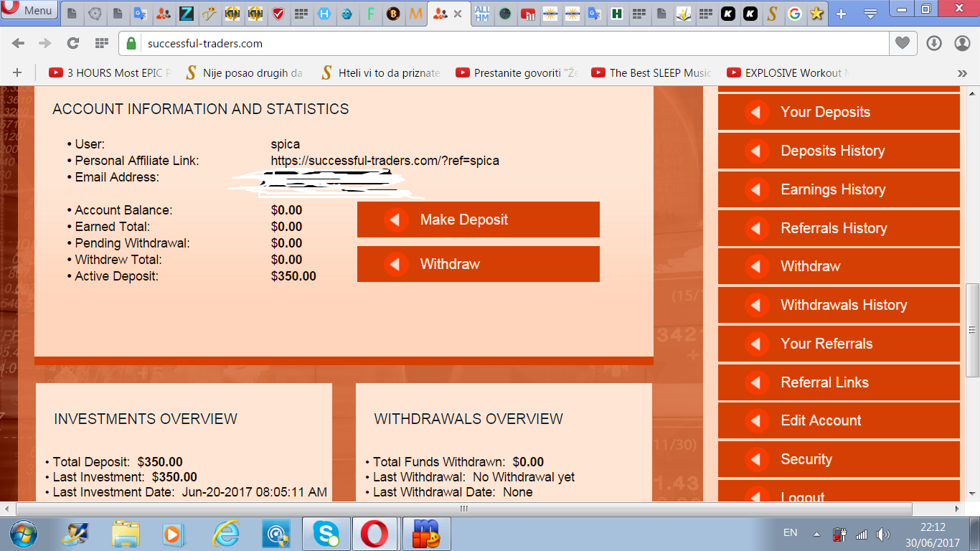
Task: Go back with the back arrow
Action: (18, 43)
